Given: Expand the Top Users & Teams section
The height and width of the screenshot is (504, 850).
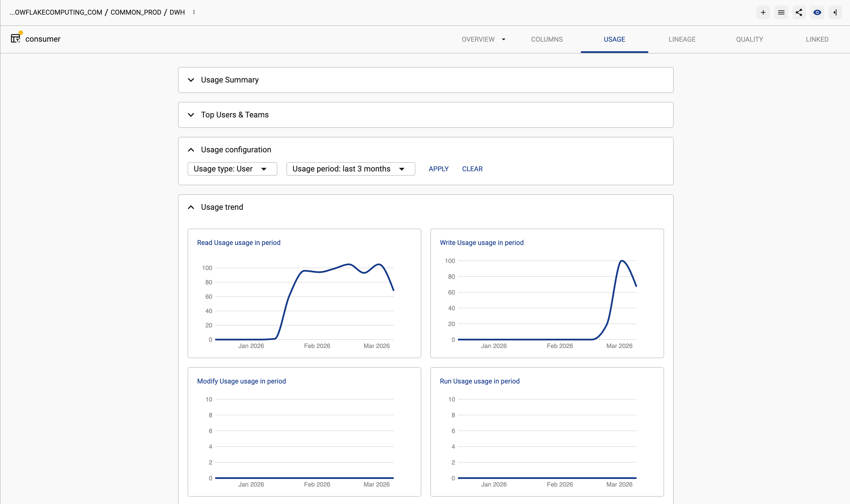Looking at the screenshot, I should click(191, 115).
